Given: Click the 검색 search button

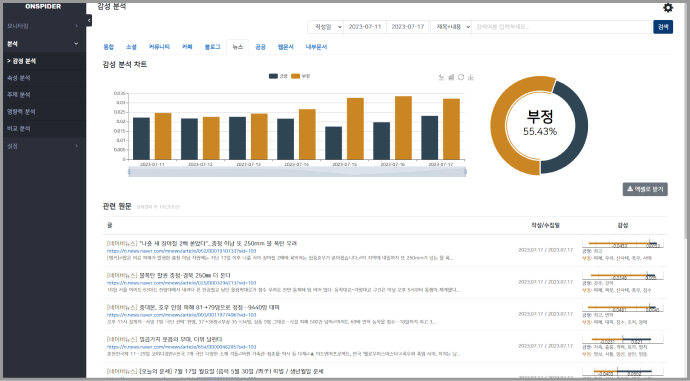Looking at the screenshot, I should [663, 27].
